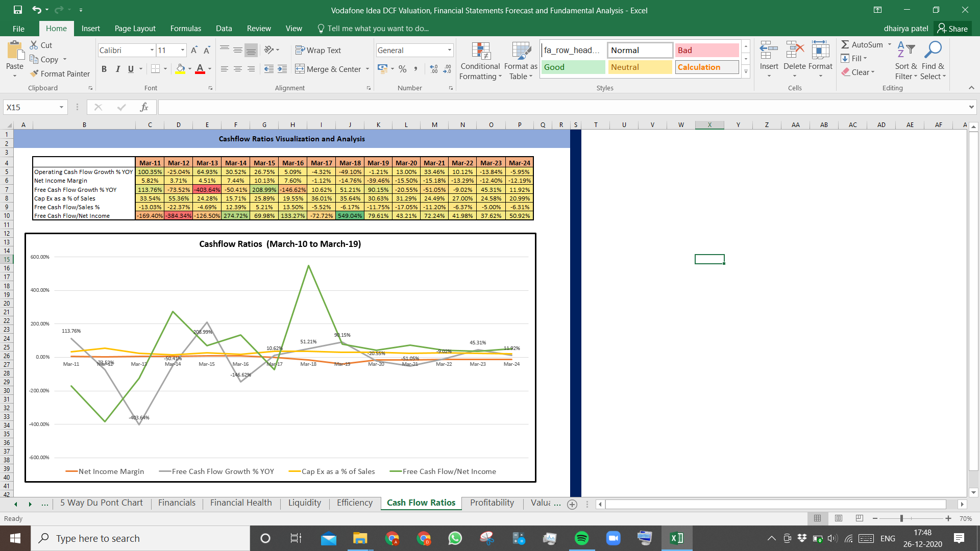
Task: Decrease font size with smaller A icon
Action: click(x=207, y=50)
